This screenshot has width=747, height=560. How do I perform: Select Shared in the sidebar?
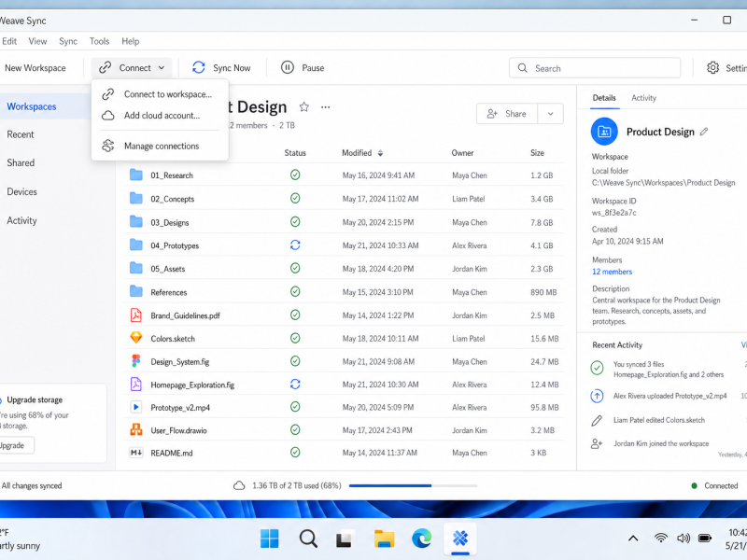(21, 162)
